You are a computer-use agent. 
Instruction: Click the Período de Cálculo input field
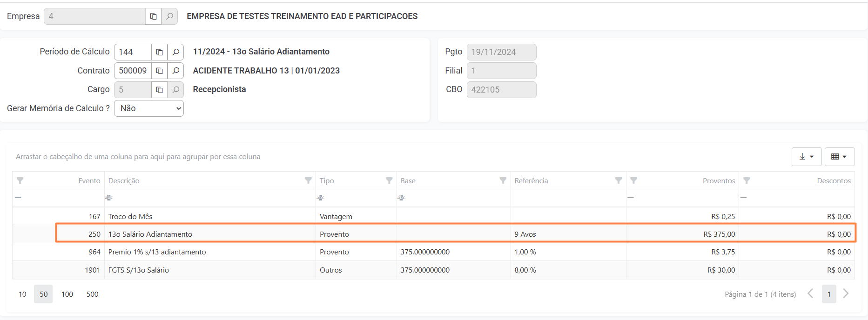tap(132, 52)
